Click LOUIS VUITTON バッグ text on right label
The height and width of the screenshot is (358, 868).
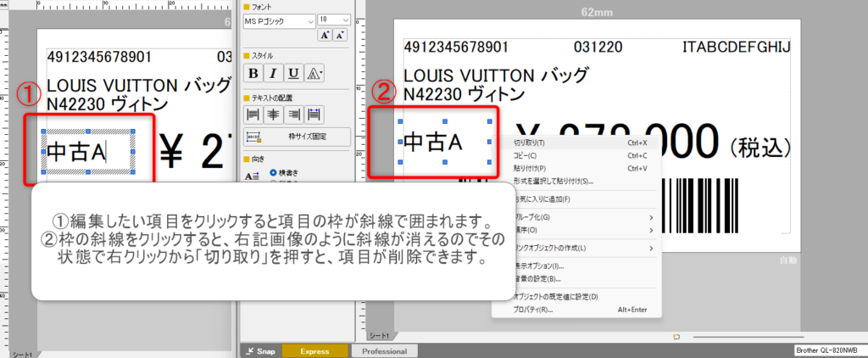pyautogui.click(x=495, y=75)
